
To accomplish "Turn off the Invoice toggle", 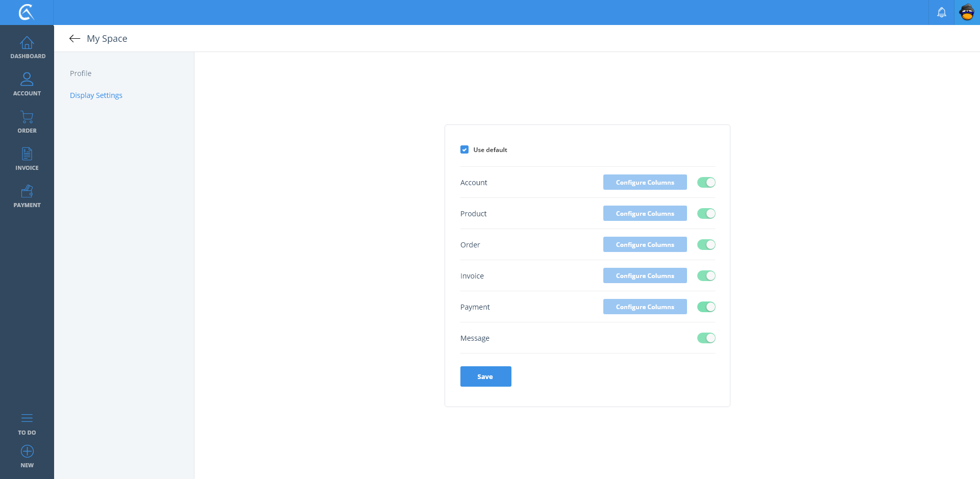I will 706,276.
